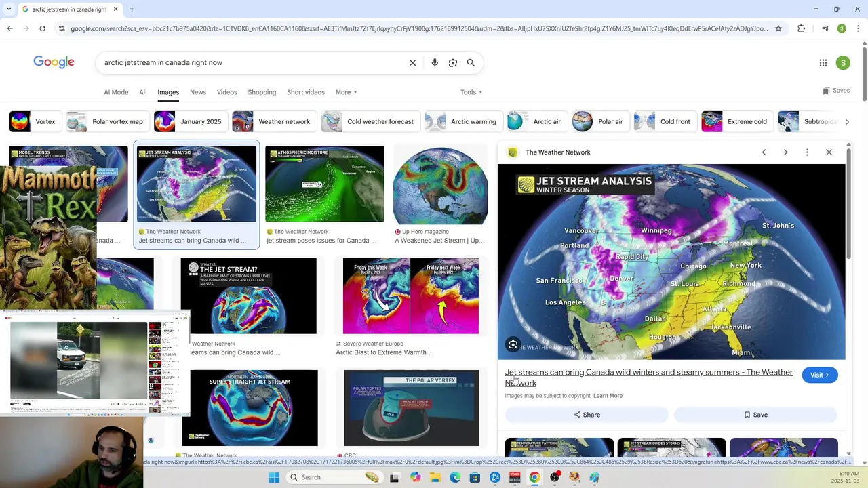Open the Windows Start menu

tap(274, 477)
